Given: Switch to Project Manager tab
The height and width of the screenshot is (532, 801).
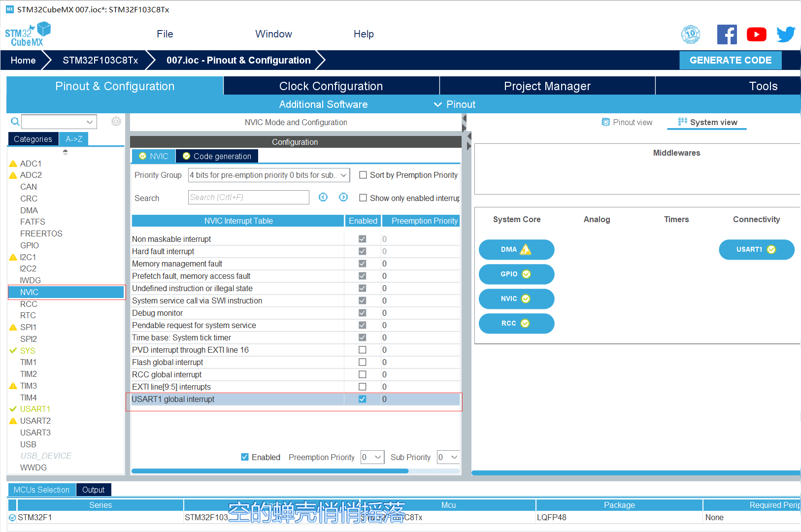Looking at the screenshot, I should pyautogui.click(x=547, y=86).
